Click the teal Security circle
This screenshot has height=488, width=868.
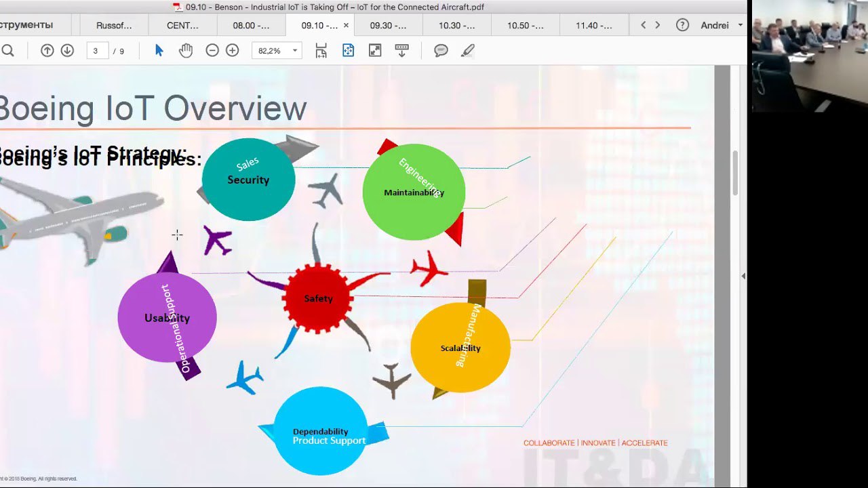[248, 179]
